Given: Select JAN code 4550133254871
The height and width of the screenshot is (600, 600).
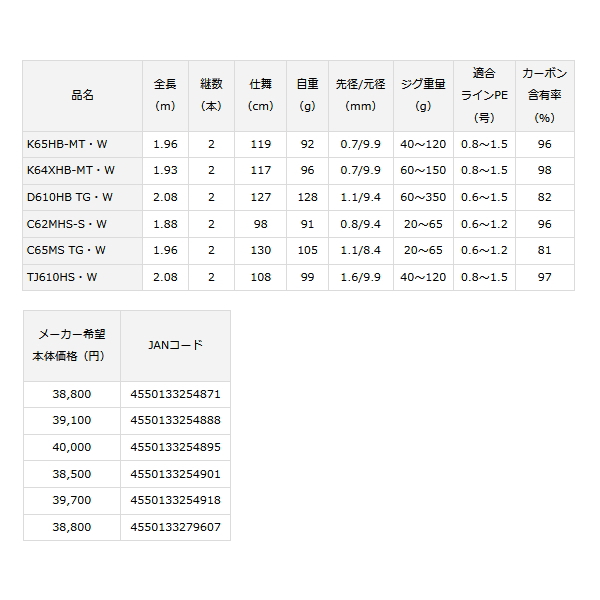Looking at the screenshot, I should point(175,395).
